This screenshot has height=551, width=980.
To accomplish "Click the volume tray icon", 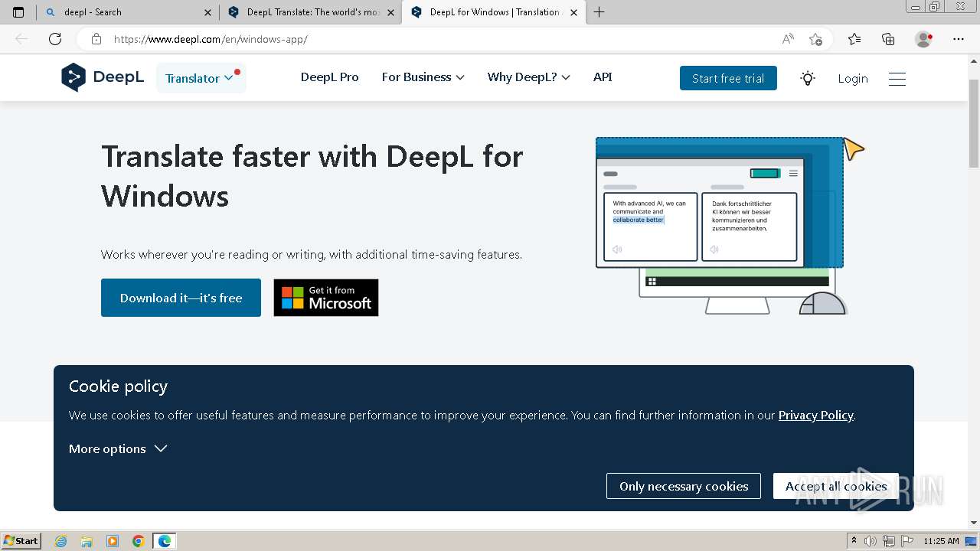I will click(871, 541).
